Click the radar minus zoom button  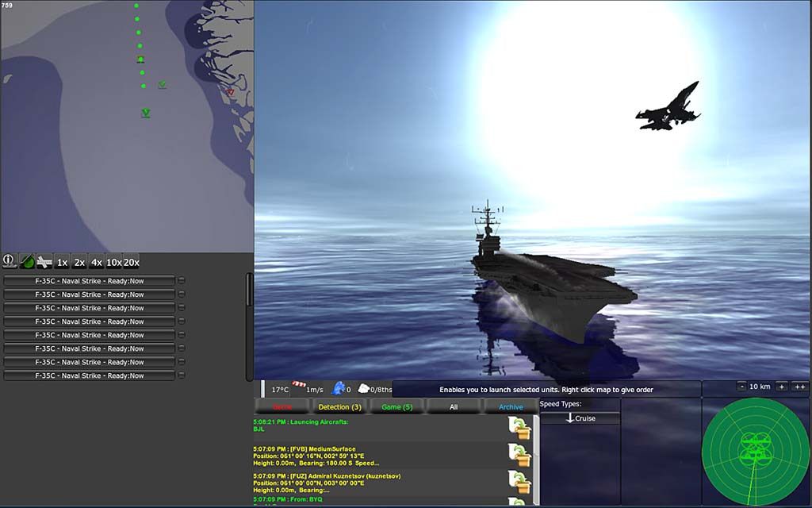(741, 387)
